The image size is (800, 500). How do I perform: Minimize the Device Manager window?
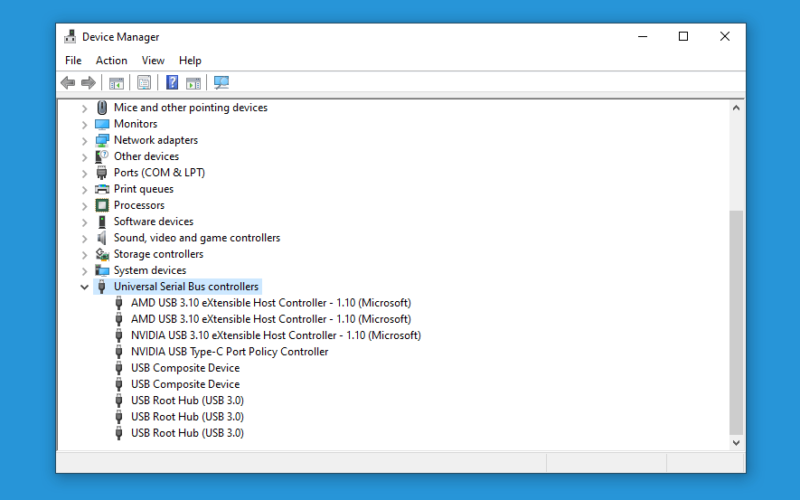[642, 37]
